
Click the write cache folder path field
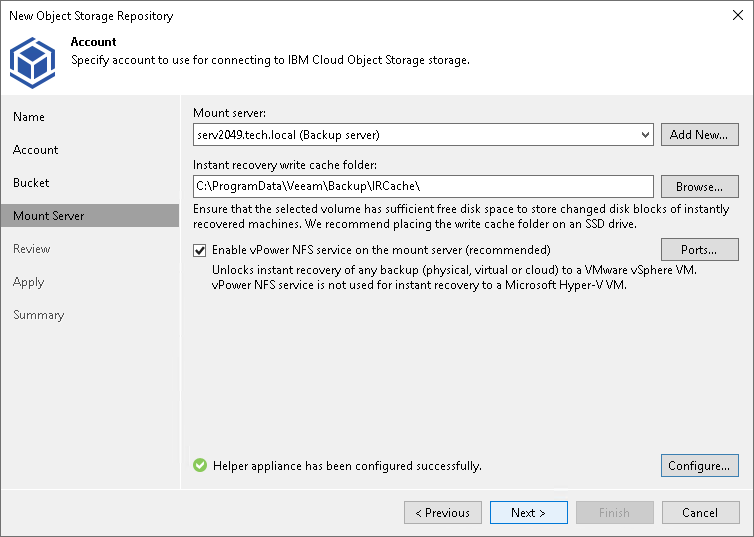point(423,187)
